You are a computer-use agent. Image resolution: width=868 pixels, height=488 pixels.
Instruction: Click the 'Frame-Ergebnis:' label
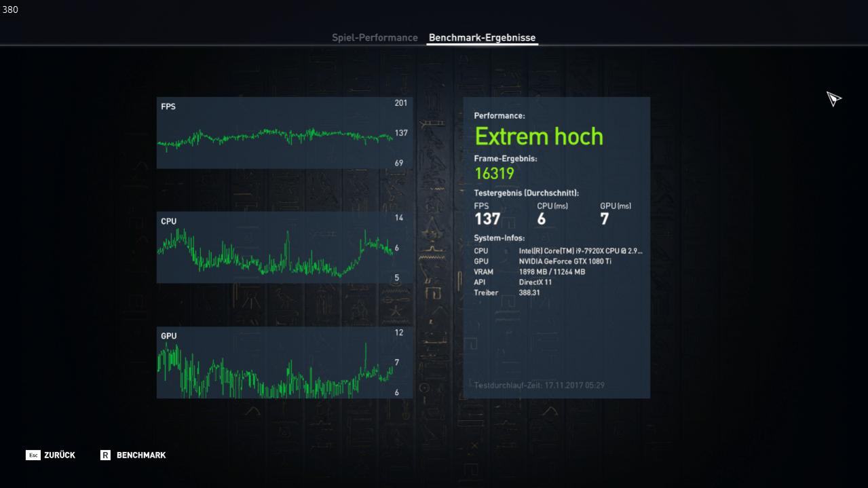(506, 159)
